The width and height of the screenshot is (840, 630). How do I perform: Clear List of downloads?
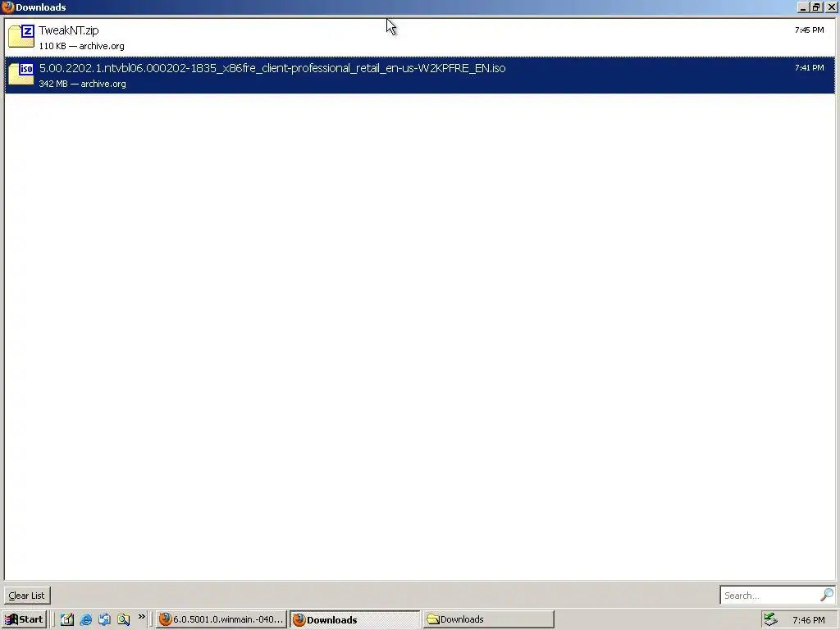point(27,596)
